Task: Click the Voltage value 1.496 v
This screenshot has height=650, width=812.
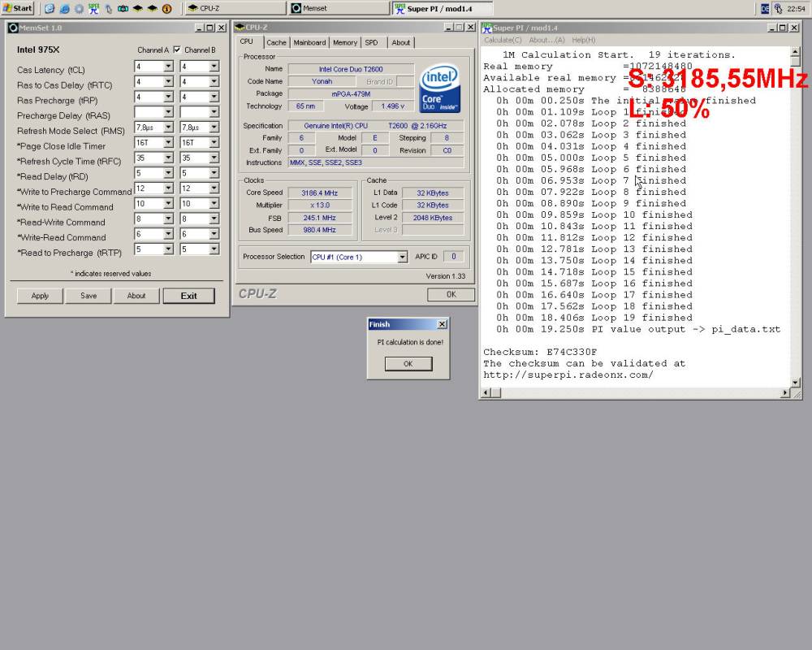Action: (392, 106)
